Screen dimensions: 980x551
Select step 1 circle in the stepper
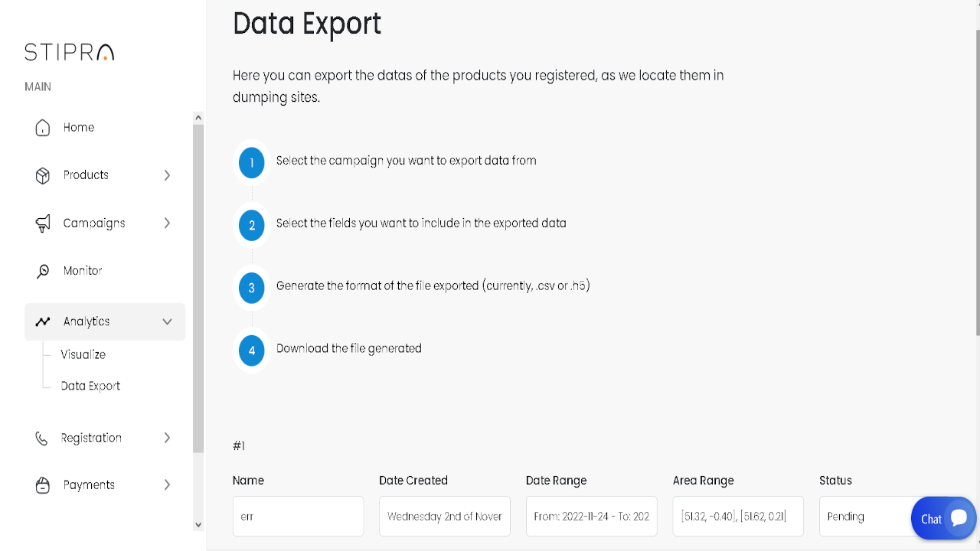tap(251, 162)
